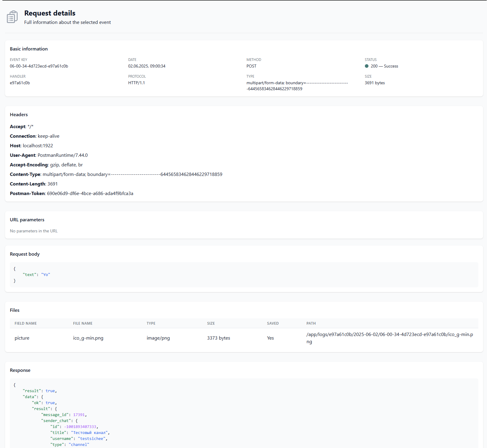Click the SAVED column header
This screenshot has width=487, height=448.
[x=273, y=323]
